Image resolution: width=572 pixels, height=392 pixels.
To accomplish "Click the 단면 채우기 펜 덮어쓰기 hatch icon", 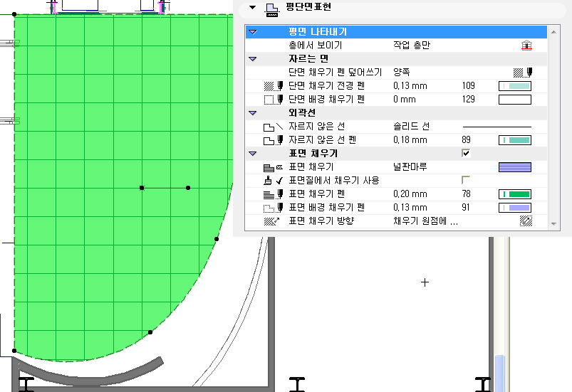I will pyautogui.click(x=523, y=73).
